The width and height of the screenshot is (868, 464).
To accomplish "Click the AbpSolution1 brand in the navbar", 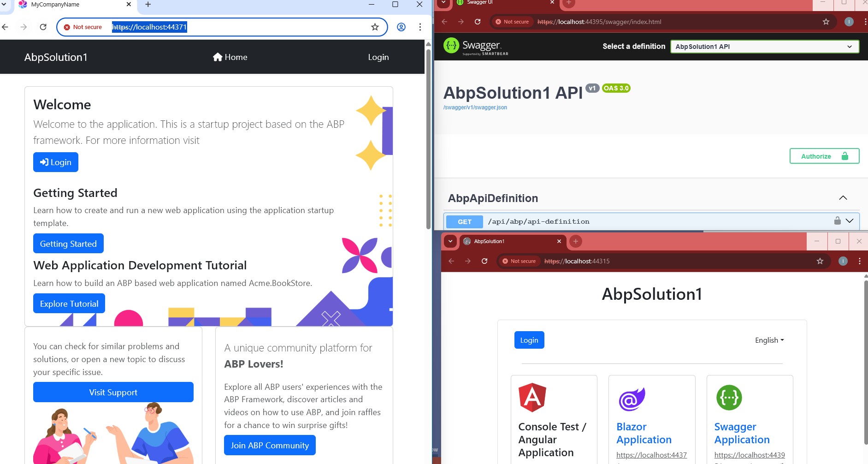I will click(56, 57).
